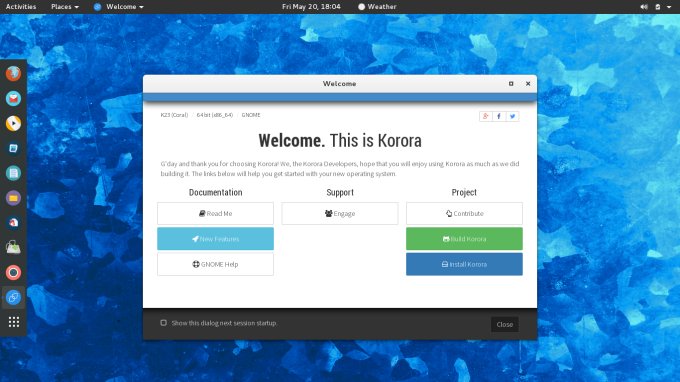Click the Engage support button
Viewport: 680px width, 382px height.
340,213
